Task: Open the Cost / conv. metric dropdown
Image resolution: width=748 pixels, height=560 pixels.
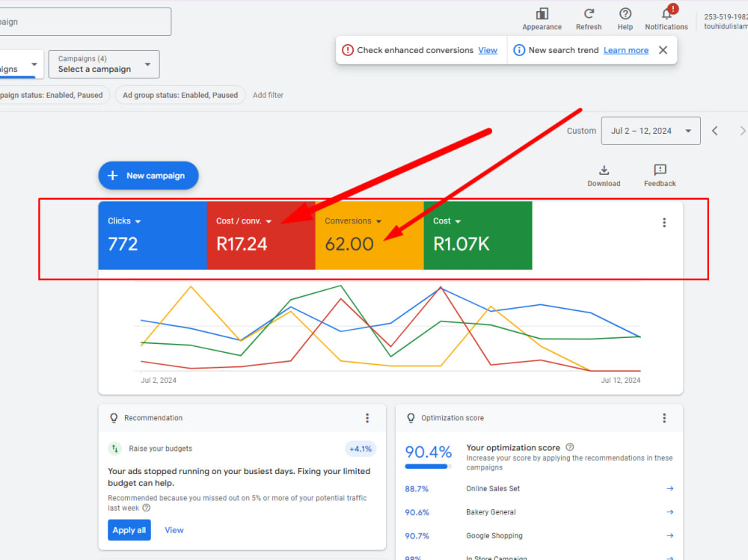Action: [244, 221]
